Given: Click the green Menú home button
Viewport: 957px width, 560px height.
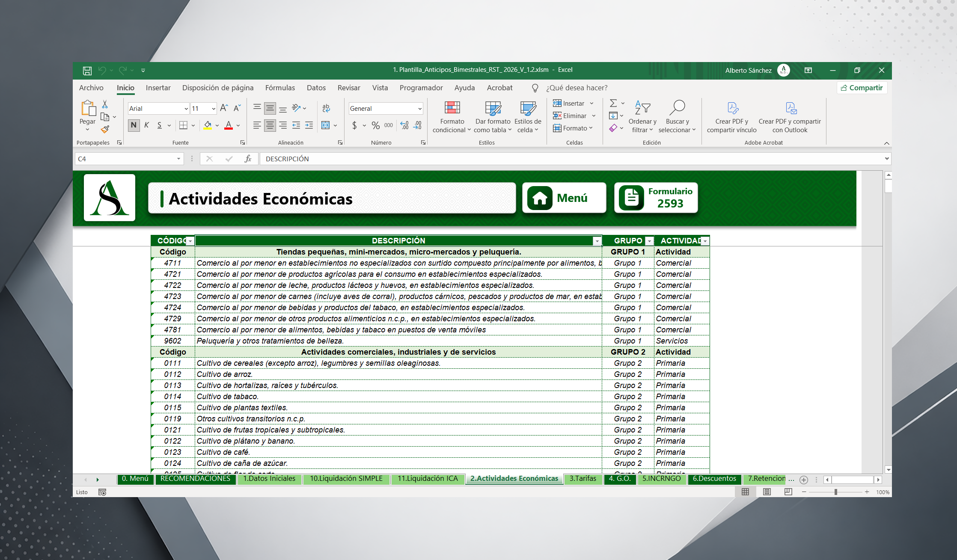Looking at the screenshot, I should pos(564,198).
